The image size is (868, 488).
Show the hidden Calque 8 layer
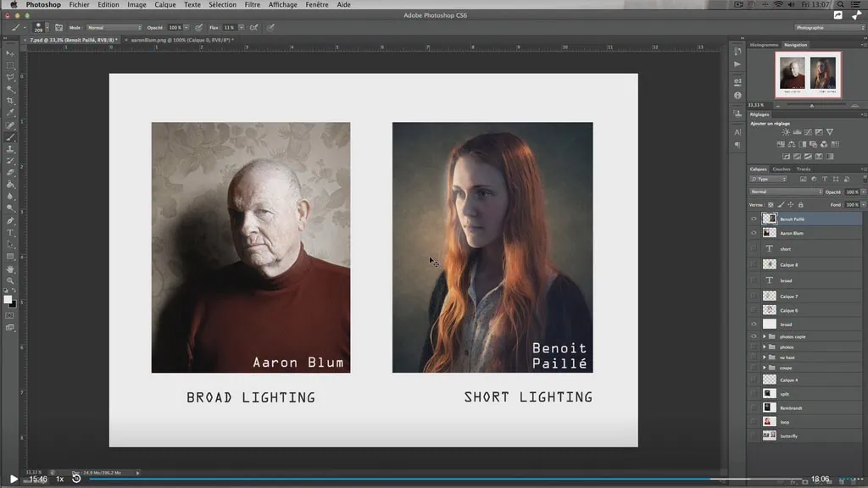[x=754, y=264]
